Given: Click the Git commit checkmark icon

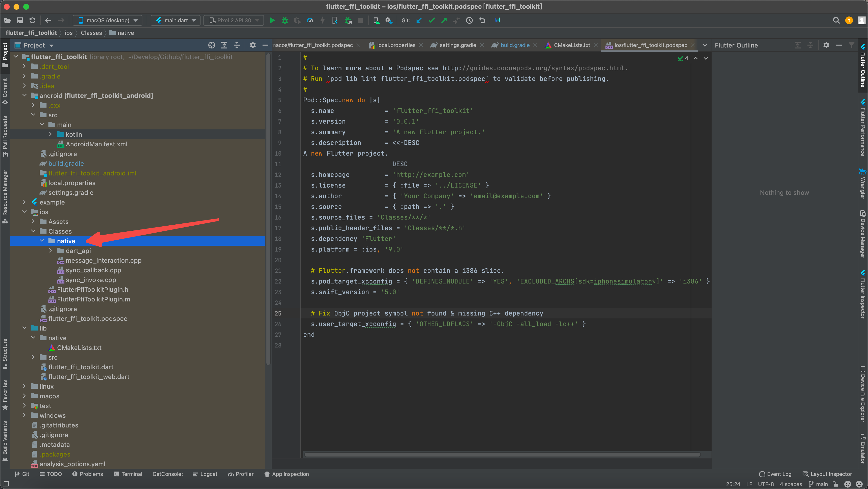Looking at the screenshot, I should (x=432, y=21).
